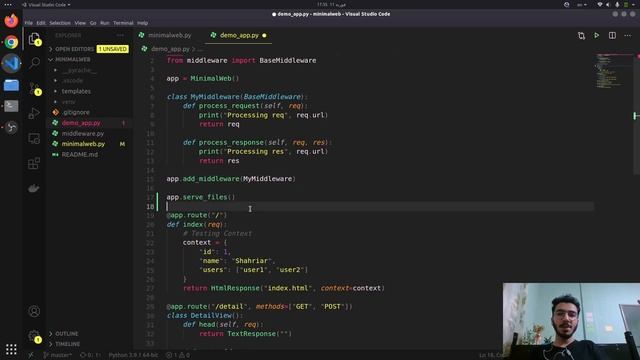The width and height of the screenshot is (640, 360).
Task: Click the volume icon in system tray
Action: click(608, 4)
